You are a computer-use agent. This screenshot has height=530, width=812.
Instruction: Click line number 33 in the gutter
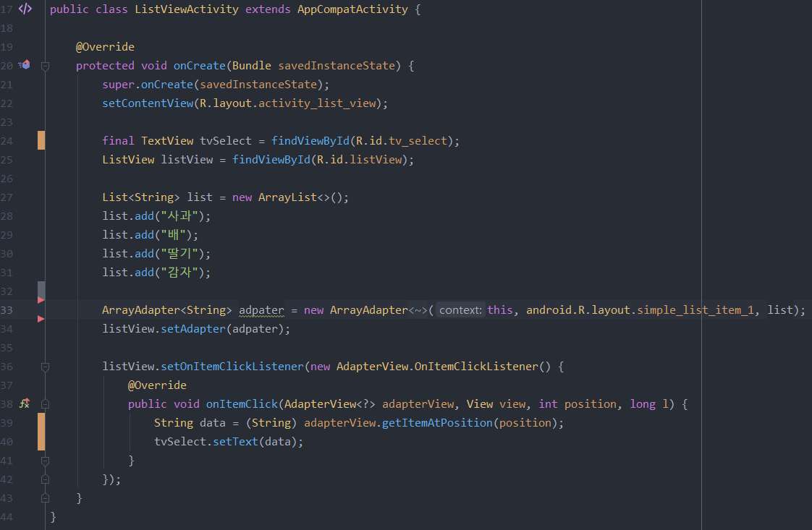[7, 310]
